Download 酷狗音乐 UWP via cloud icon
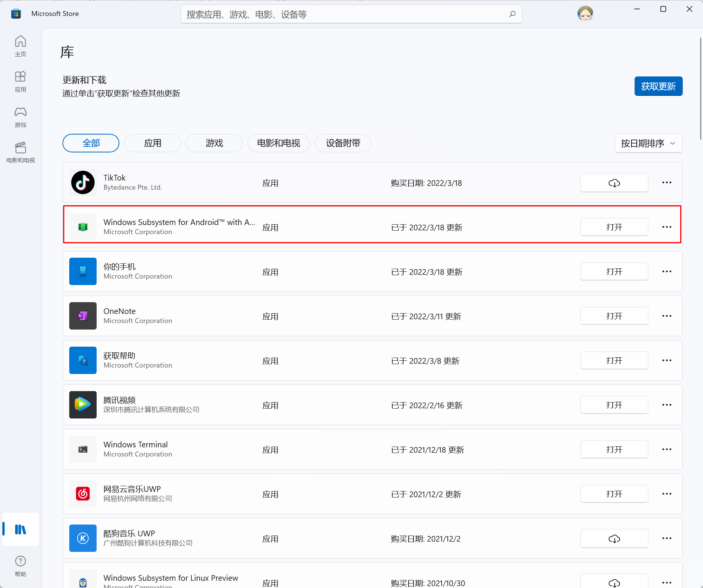The image size is (703, 588). point(614,539)
